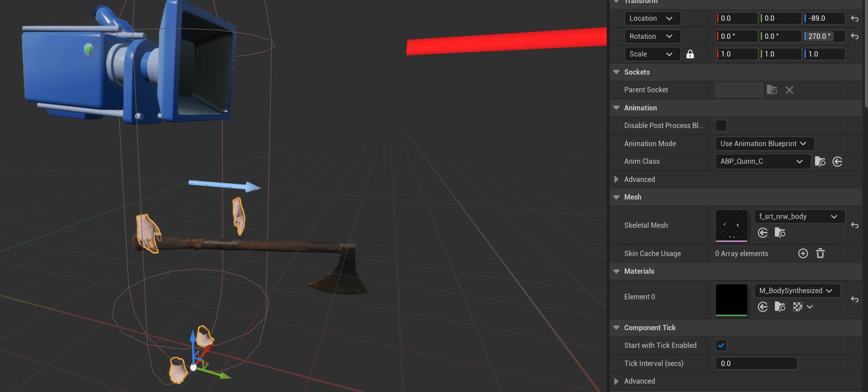868x392 pixels.
Task: Use selected asset for Skeletal Mesh
Action: (x=762, y=233)
